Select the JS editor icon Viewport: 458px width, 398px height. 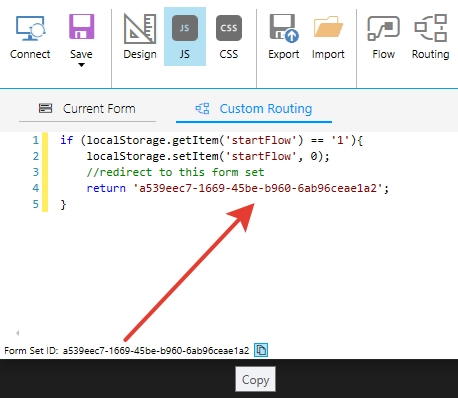pos(185,28)
